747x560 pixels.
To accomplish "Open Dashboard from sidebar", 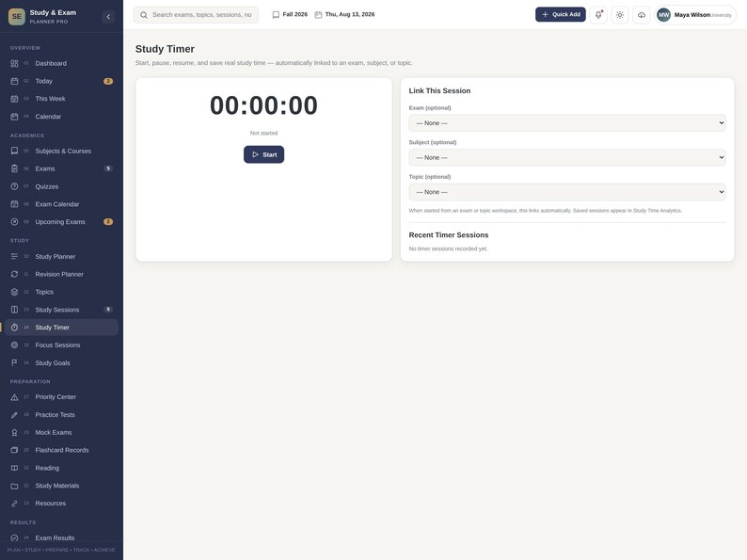I will [x=61, y=63].
